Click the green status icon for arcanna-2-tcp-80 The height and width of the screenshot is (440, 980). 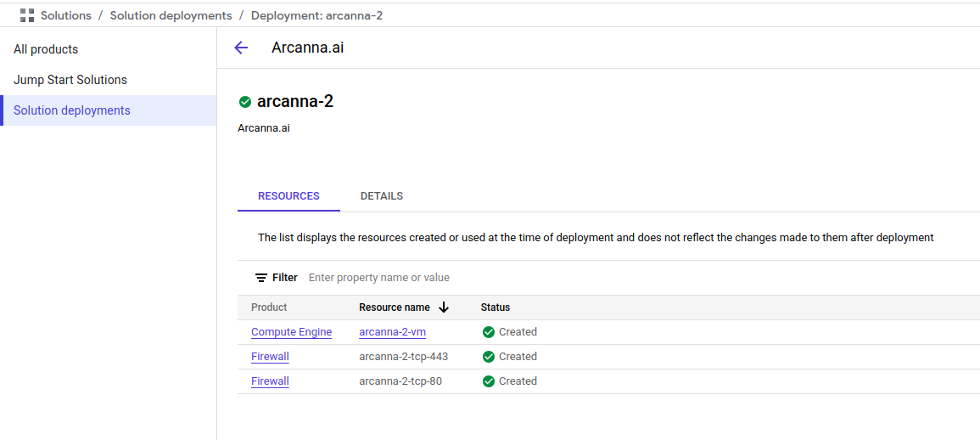coord(489,381)
